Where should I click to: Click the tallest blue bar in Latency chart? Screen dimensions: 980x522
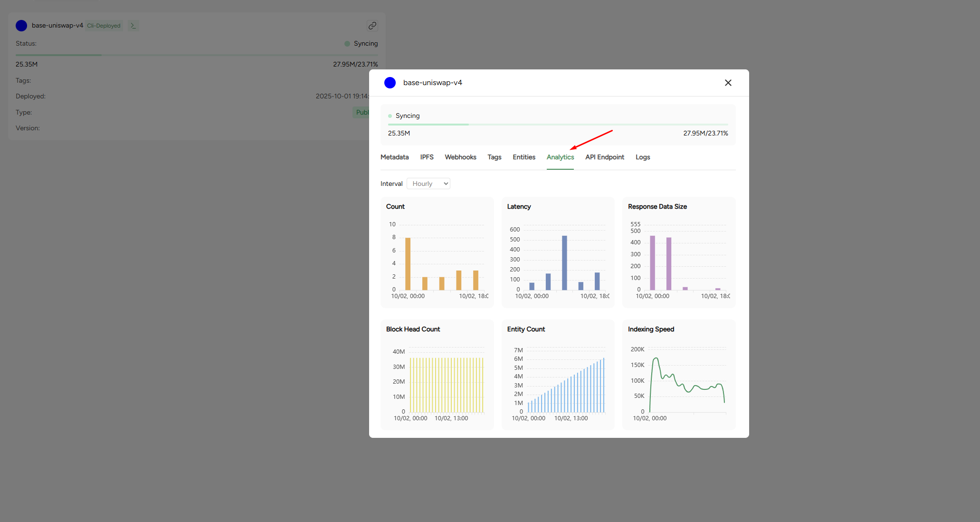pyautogui.click(x=564, y=262)
